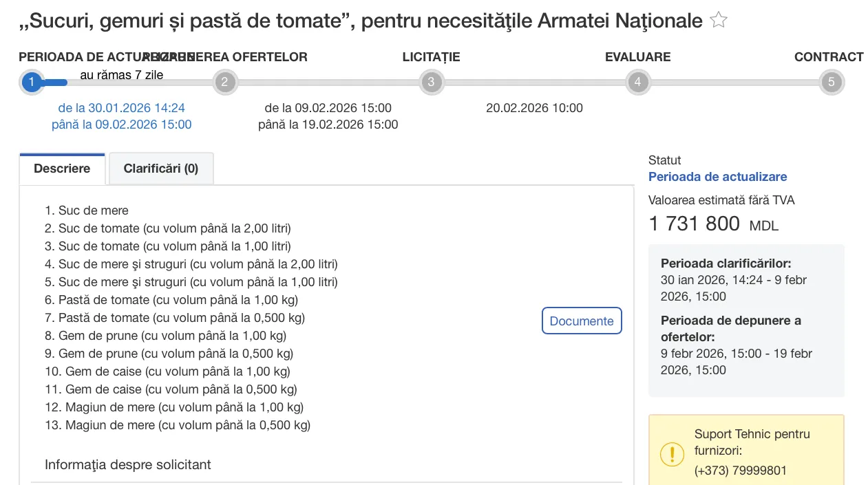Click the LICITAȚIE stage label
This screenshot has height=485, width=868.
(x=431, y=57)
